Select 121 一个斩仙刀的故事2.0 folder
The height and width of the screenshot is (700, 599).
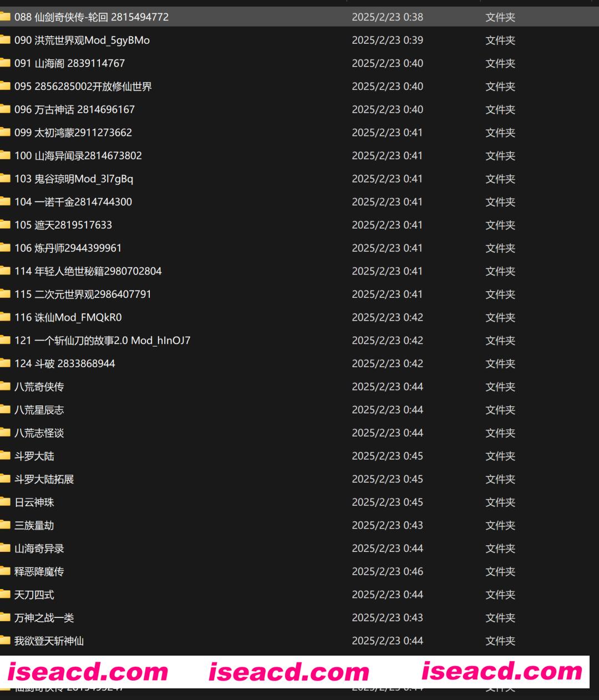pos(102,341)
